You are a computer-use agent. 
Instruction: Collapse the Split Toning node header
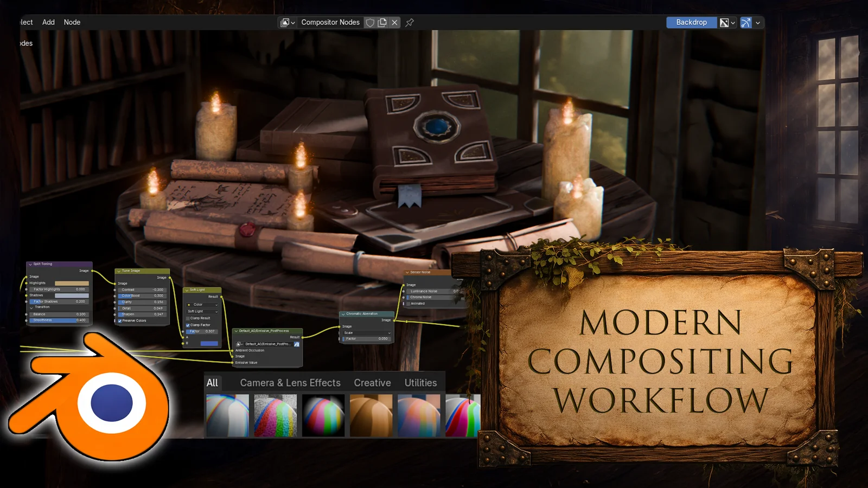click(x=31, y=264)
